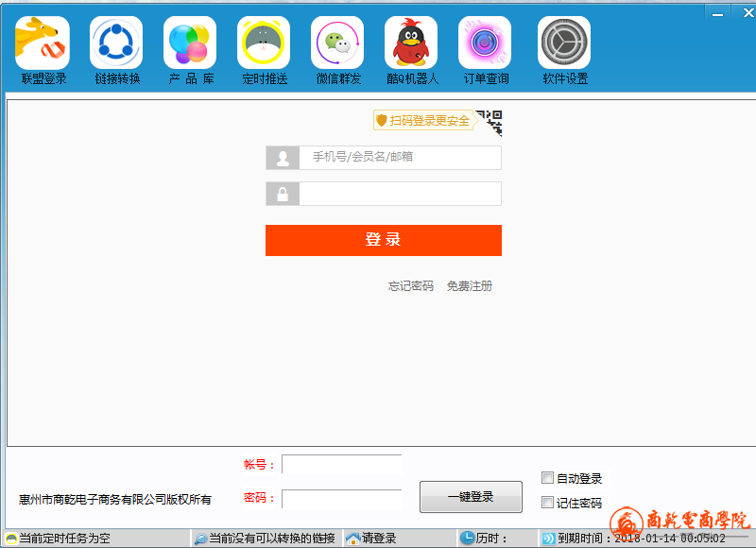The width and height of the screenshot is (756, 548).
Task: Click the 链接转换 link conversion icon
Action: [116, 43]
